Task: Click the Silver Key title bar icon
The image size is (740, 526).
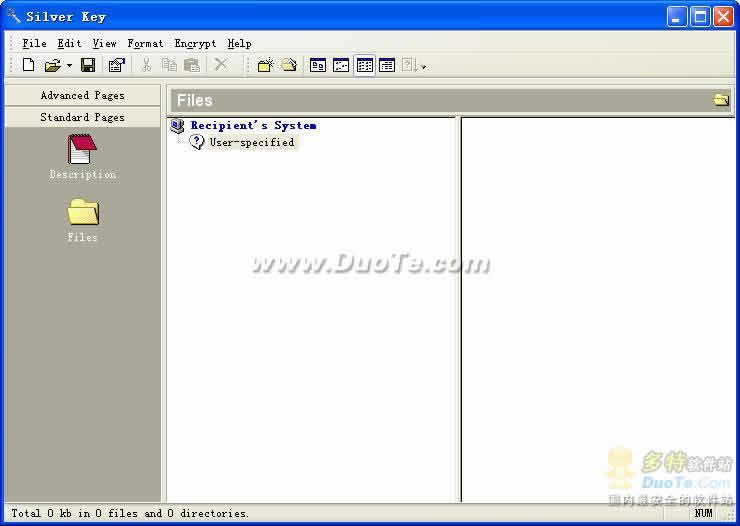Action: click(x=14, y=16)
